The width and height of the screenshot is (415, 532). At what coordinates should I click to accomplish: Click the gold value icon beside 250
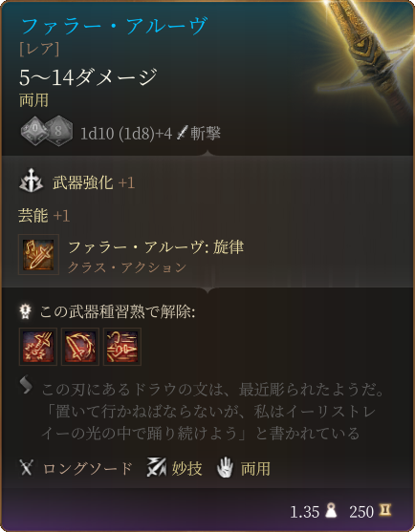pos(385,510)
